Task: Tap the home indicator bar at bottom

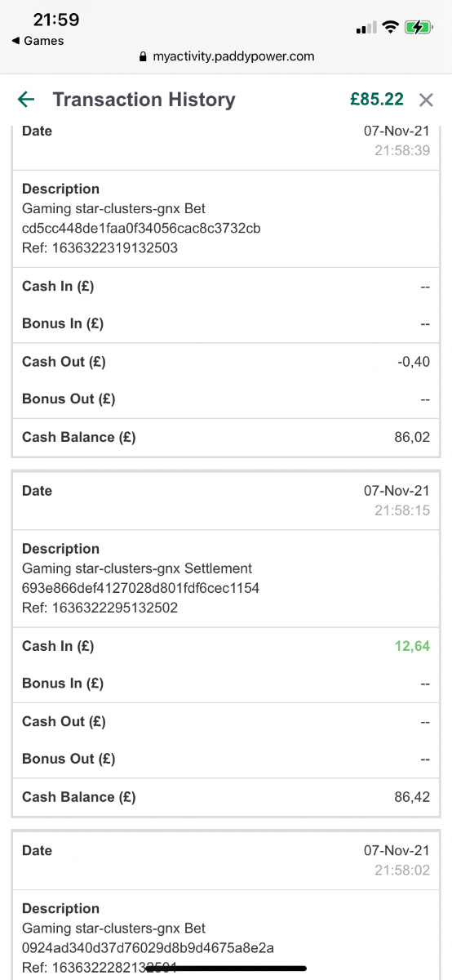Action: coord(226,968)
